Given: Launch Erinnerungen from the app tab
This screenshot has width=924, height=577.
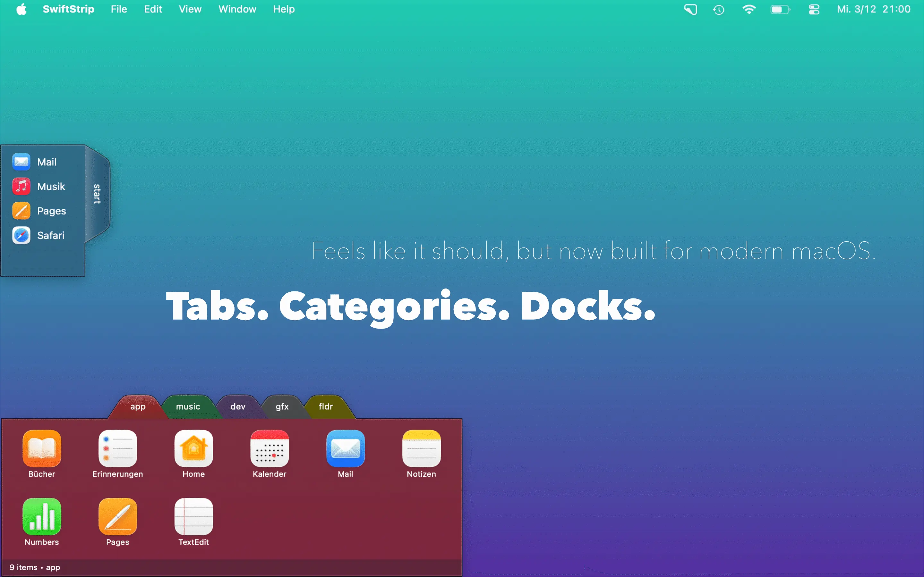Looking at the screenshot, I should click(x=118, y=449).
